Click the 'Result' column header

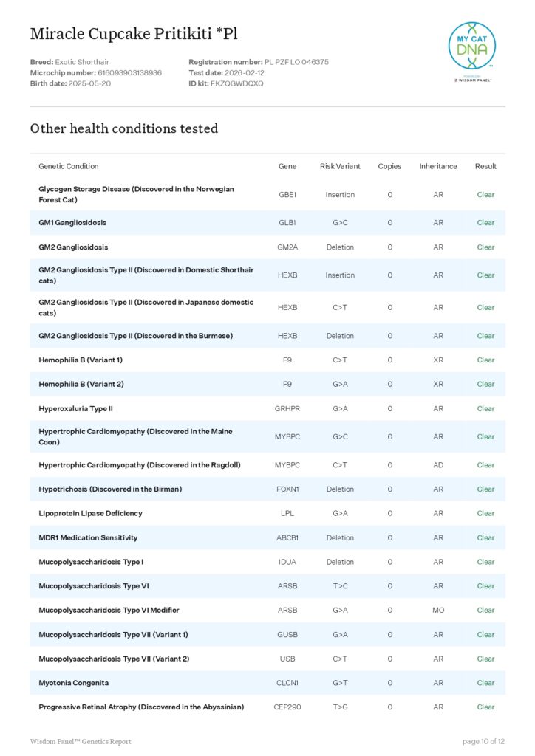pos(485,166)
